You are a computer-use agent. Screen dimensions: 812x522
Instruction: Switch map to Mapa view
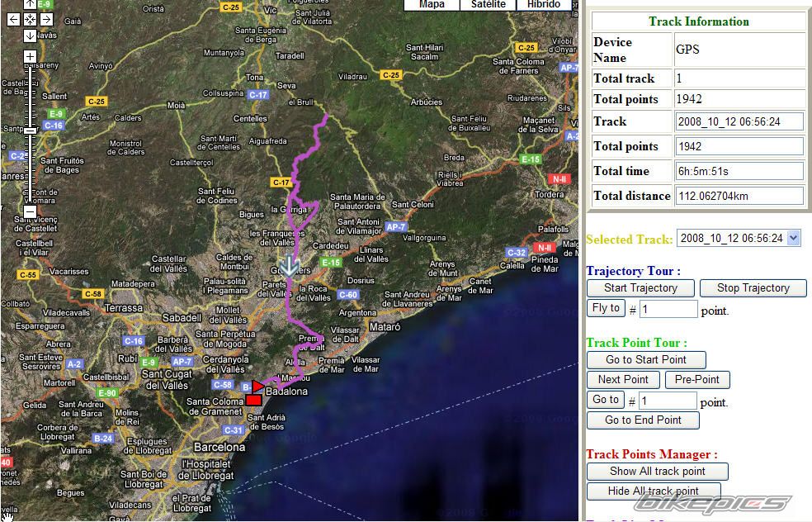pos(432,5)
